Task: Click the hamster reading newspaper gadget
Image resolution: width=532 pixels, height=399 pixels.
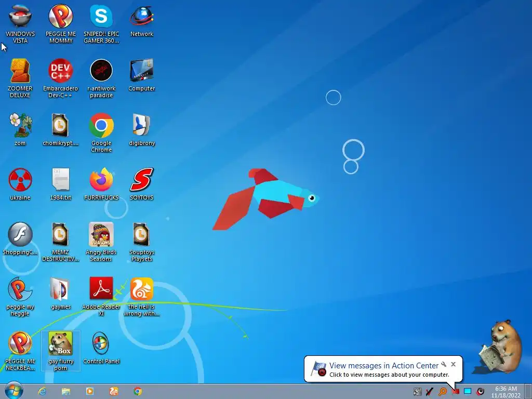Action: (x=500, y=346)
